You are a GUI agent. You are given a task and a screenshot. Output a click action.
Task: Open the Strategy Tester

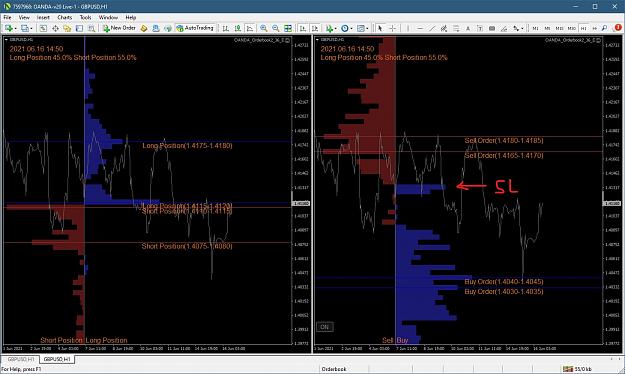pyautogui.click(x=91, y=28)
